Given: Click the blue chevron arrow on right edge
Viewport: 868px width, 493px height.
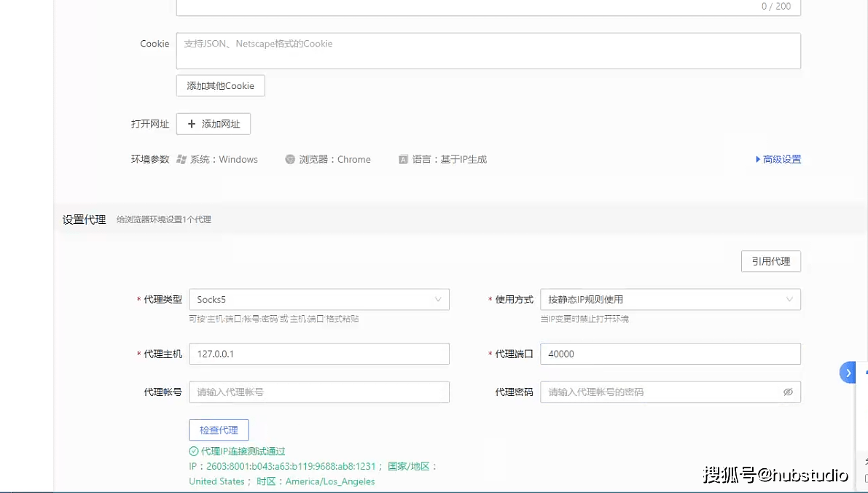Looking at the screenshot, I should 848,372.
